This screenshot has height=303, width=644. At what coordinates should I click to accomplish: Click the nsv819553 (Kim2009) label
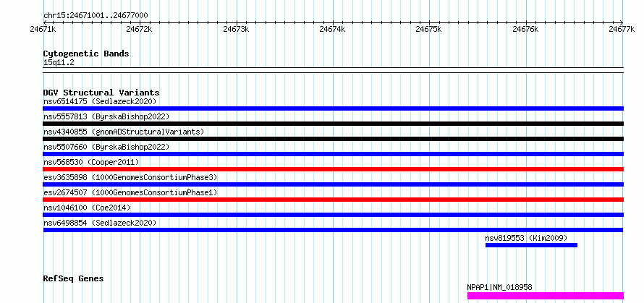(526, 238)
